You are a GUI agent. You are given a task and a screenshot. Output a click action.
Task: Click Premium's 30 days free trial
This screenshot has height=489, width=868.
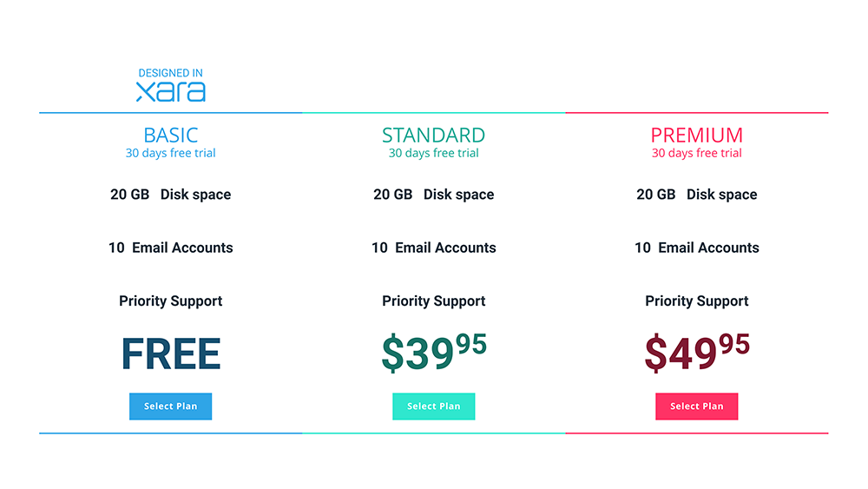click(x=697, y=154)
